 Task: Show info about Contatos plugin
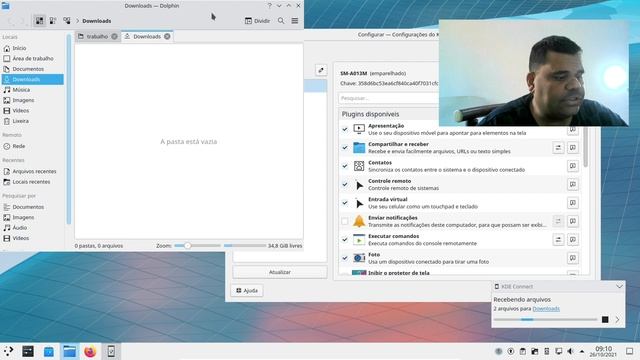tap(573, 166)
